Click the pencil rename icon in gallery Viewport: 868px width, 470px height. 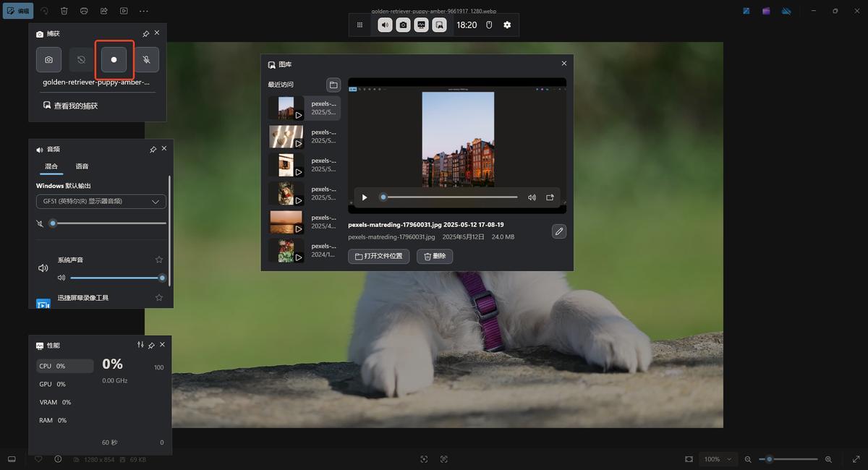[558, 231]
